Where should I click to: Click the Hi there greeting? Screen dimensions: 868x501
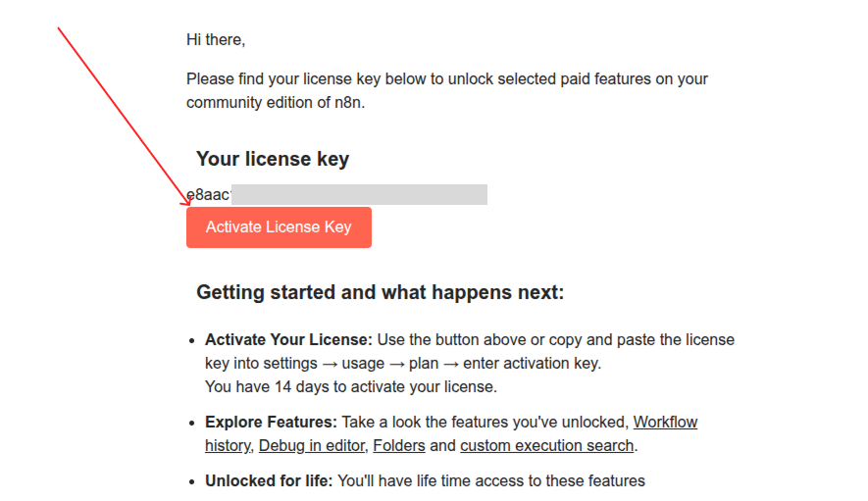pos(216,40)
